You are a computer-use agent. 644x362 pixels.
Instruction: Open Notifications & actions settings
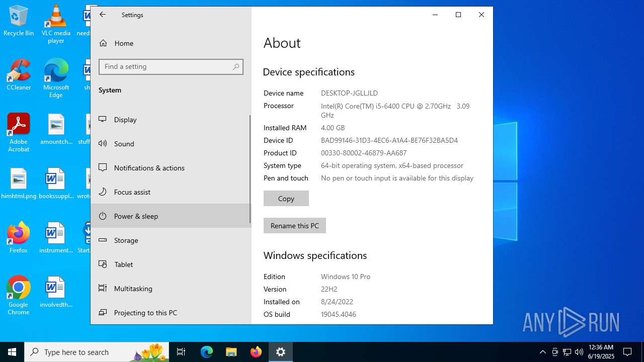(170, 168)
